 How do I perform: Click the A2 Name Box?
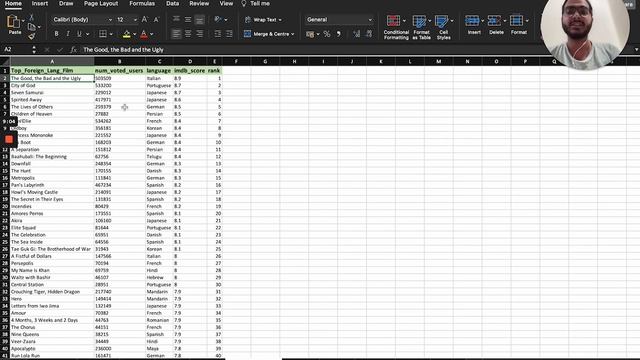click(16, 49)
